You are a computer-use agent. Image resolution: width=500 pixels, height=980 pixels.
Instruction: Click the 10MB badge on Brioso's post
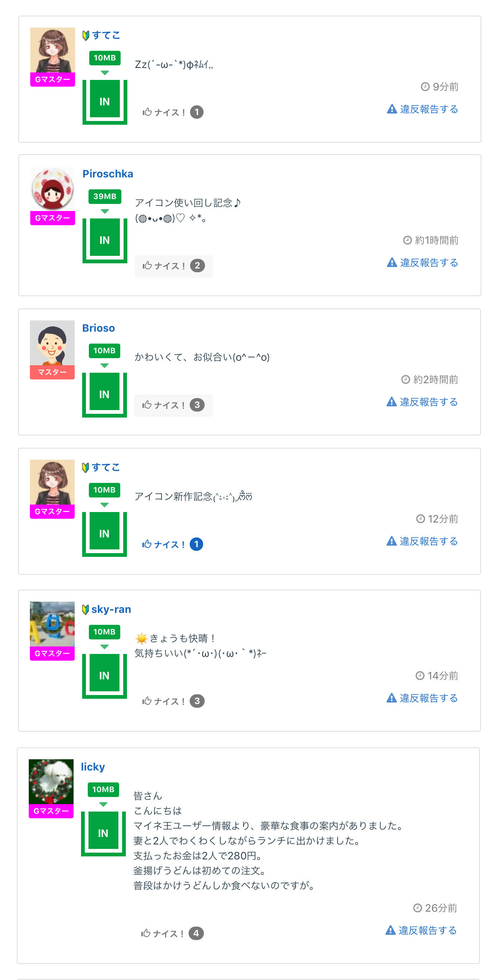pyautogui.click(x=104, y=351)
